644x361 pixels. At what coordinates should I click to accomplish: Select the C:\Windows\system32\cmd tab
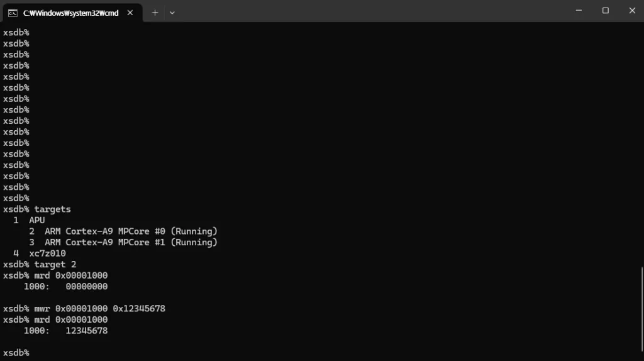coord(72,13)
